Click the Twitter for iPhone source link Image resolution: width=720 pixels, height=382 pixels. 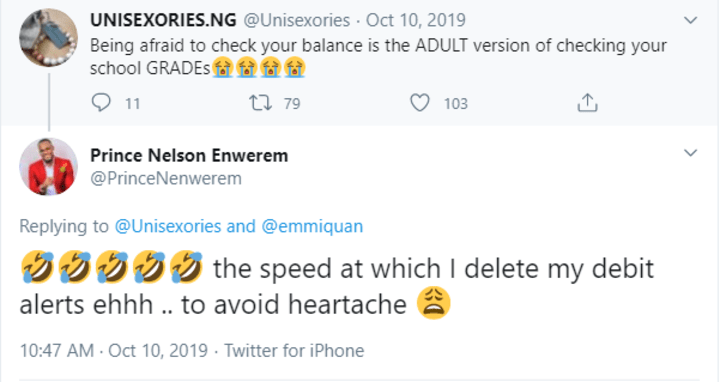pos(294,351)
